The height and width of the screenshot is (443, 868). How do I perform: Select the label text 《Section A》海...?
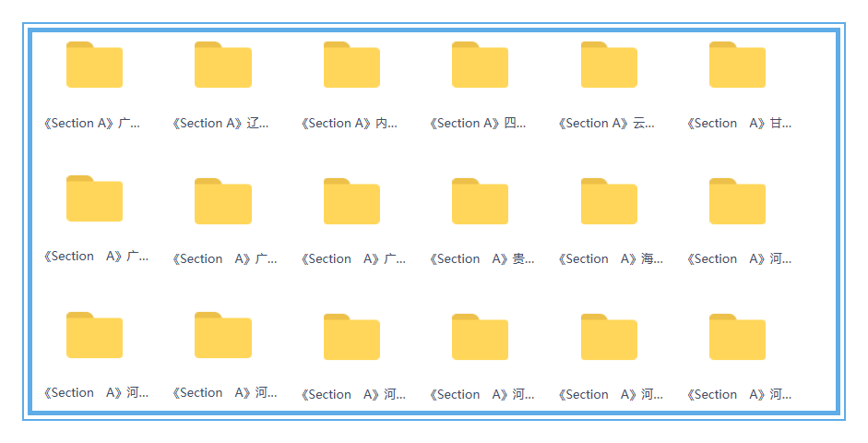612,258
